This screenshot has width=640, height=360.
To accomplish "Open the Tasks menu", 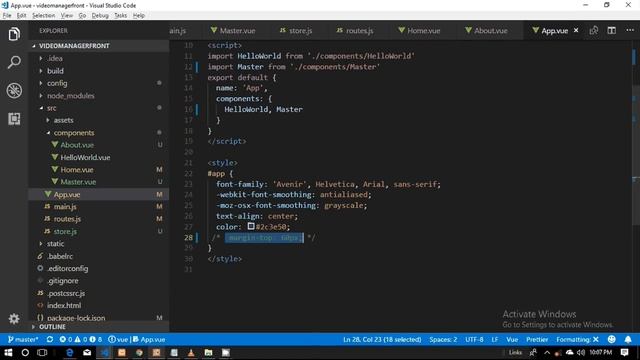I will 120,16.
